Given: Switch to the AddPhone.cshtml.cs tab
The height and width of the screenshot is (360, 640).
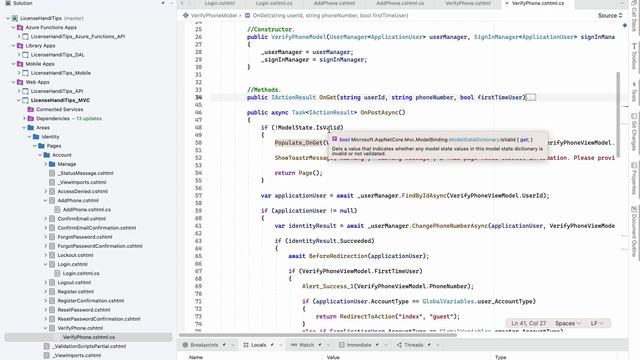Looking at the screenshot, I should pos(400,3).
